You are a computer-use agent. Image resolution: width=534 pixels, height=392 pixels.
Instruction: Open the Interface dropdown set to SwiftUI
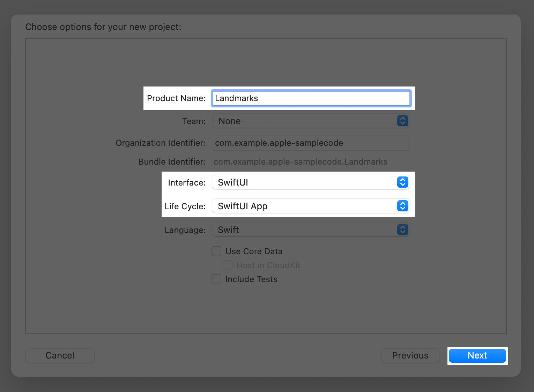tap(311, 182)
